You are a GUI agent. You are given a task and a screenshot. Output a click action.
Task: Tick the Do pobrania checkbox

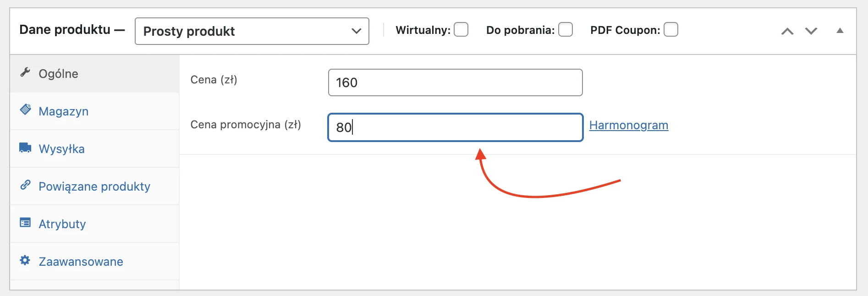coord(566,29)
